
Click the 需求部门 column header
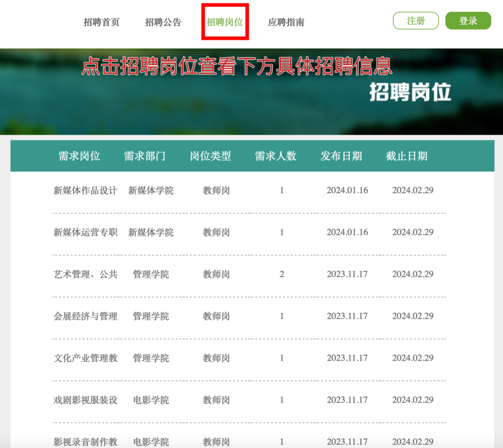point(144,156)
